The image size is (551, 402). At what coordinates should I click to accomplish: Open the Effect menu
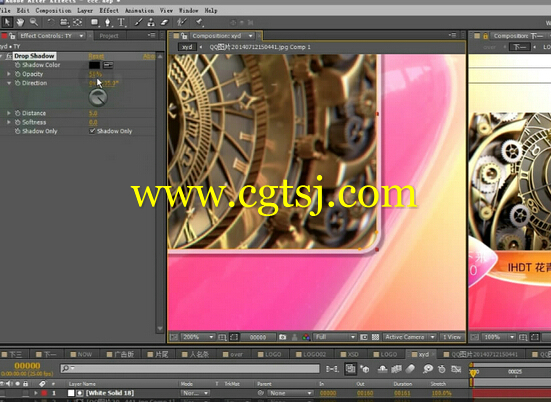[109, 11]
